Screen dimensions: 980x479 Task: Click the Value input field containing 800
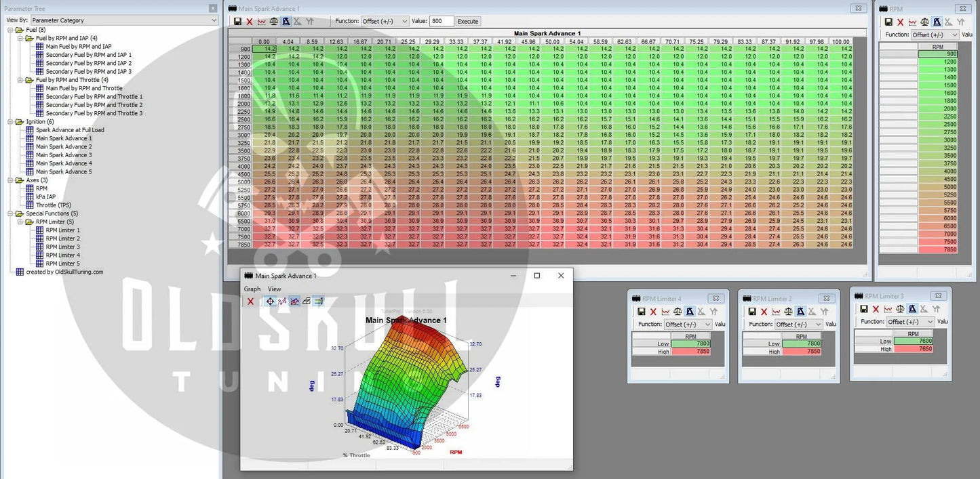[442, 22]
